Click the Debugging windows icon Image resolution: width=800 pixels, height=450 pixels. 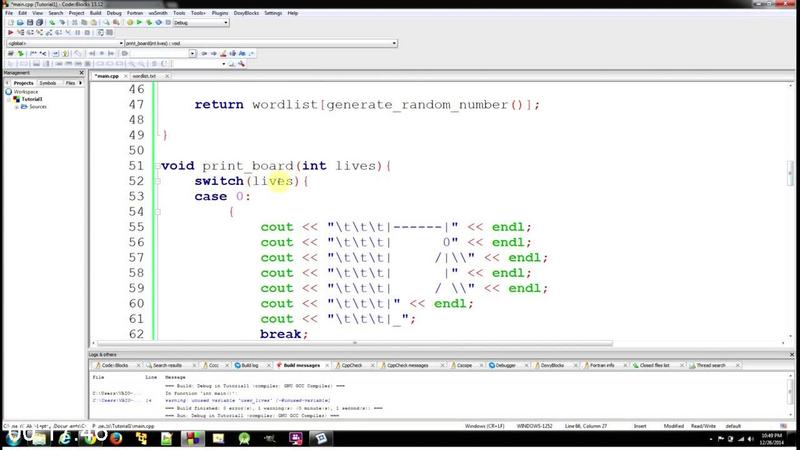pos(100,33)
